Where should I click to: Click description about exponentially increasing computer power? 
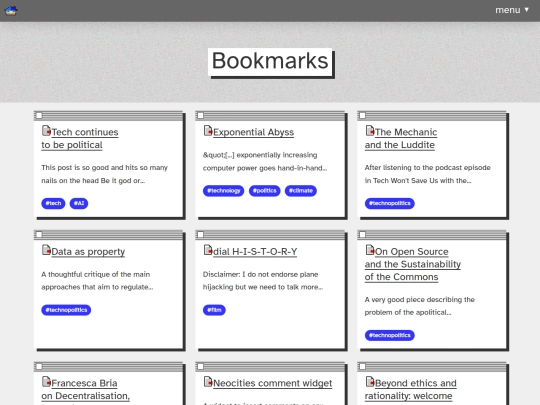point(265,162)
